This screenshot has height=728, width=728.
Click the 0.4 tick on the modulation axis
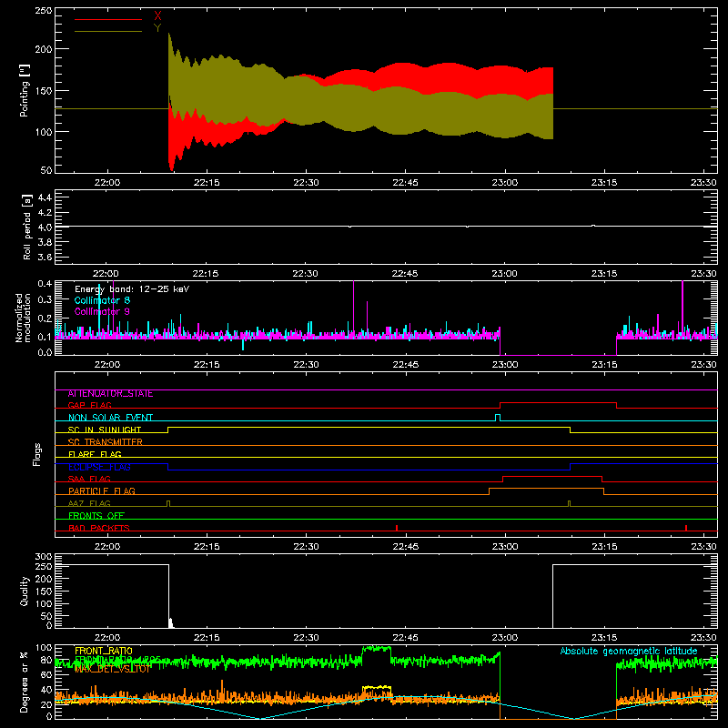45,284
